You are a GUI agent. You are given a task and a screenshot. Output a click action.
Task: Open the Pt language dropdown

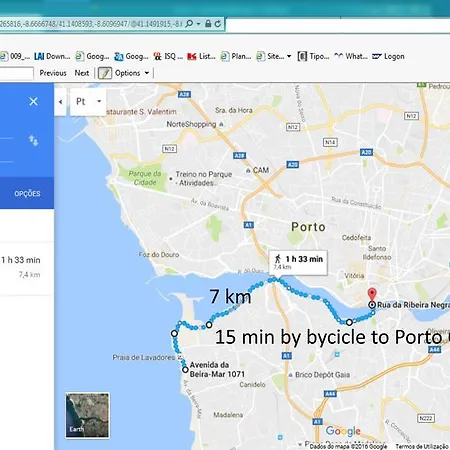point(88,102)
